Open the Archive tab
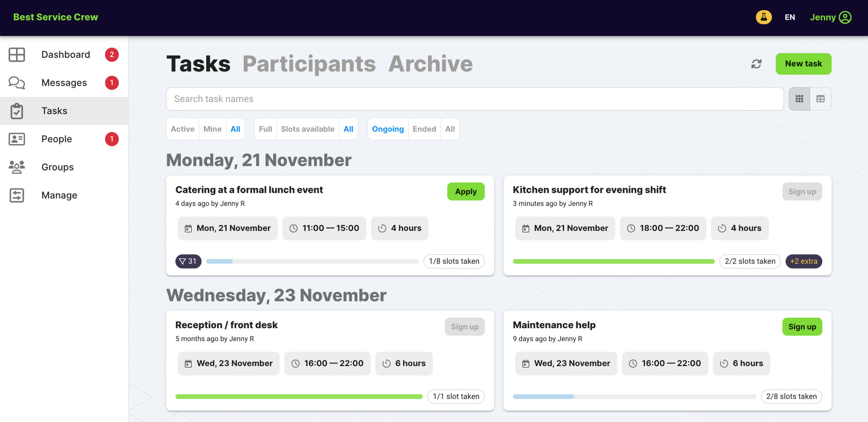 (x=430, y=64)
